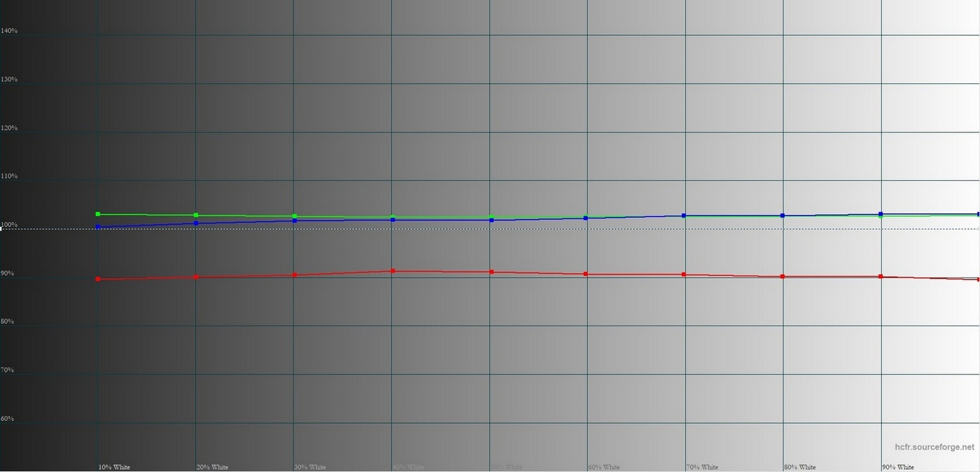Select the '20% White' axis label

[212, 467]
